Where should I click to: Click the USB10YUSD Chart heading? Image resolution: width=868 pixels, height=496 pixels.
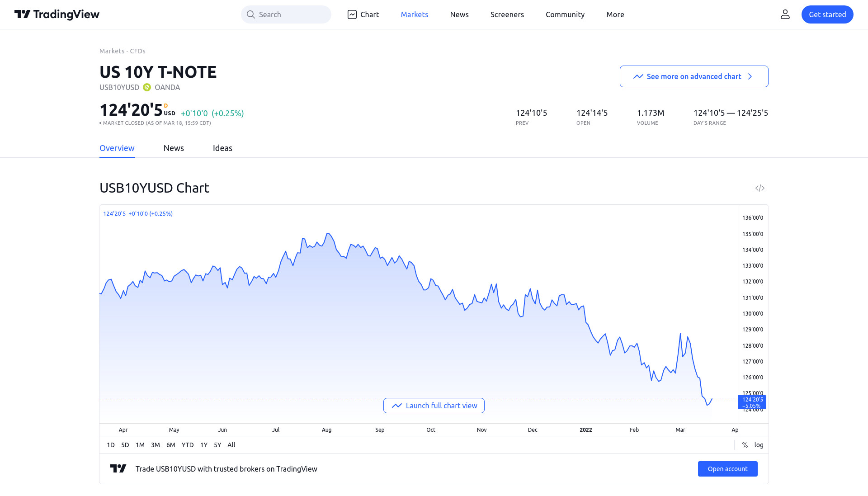(154, 188)
